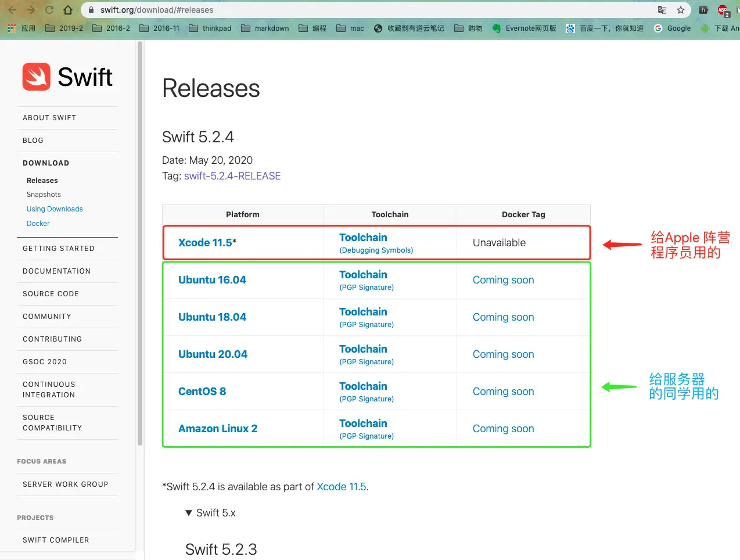Open Blog in the sidebar
This screenshot has width=740, height=560.
click(x=33, y=141)
